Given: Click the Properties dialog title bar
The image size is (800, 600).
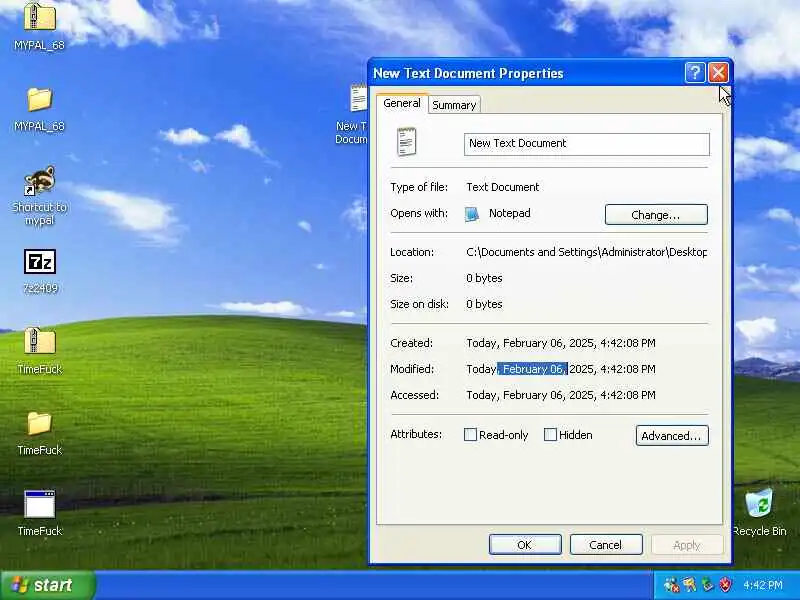Looking at the screenshot, I should (x=526, y=73).
